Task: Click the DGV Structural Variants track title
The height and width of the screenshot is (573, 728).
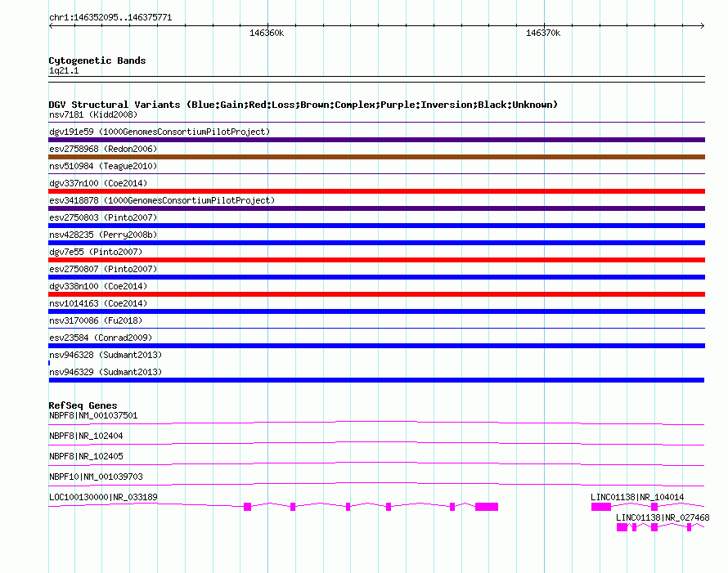Action: pyautogui.click(x=303, y=105)
